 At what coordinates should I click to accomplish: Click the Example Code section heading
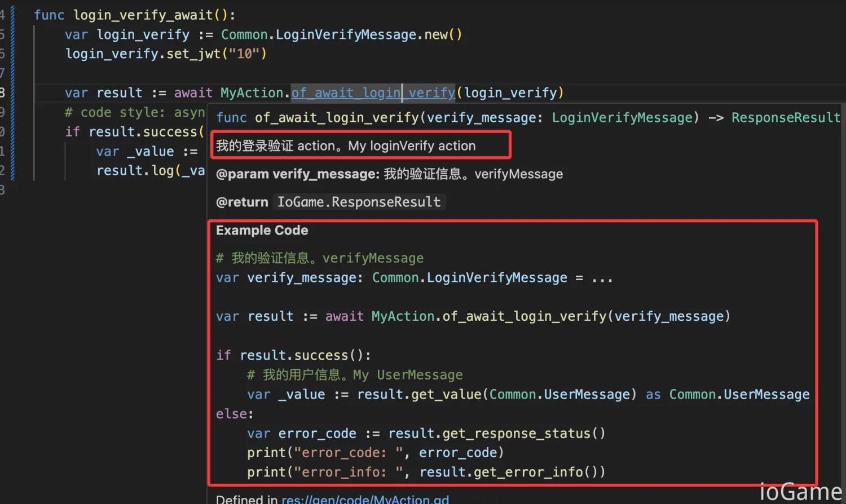(x=261, y=230)
